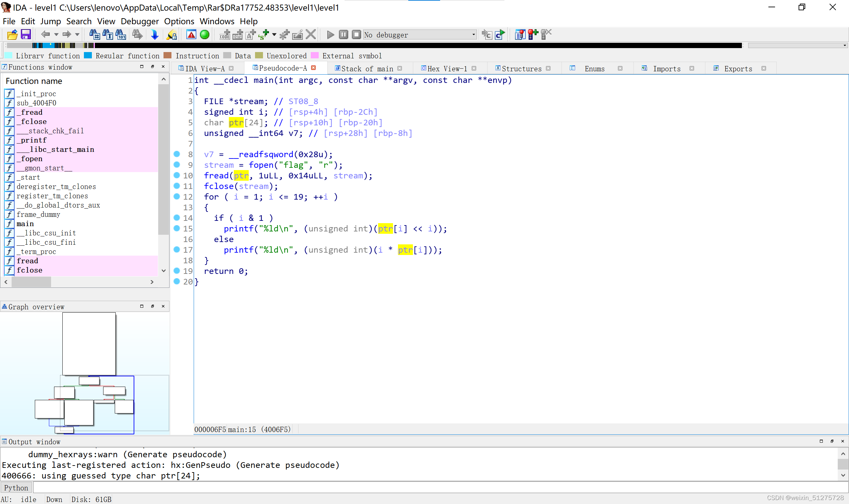The width and height of the screenshot is (849, 504).
Task: Click the Python console button
Action: (16, 488)
